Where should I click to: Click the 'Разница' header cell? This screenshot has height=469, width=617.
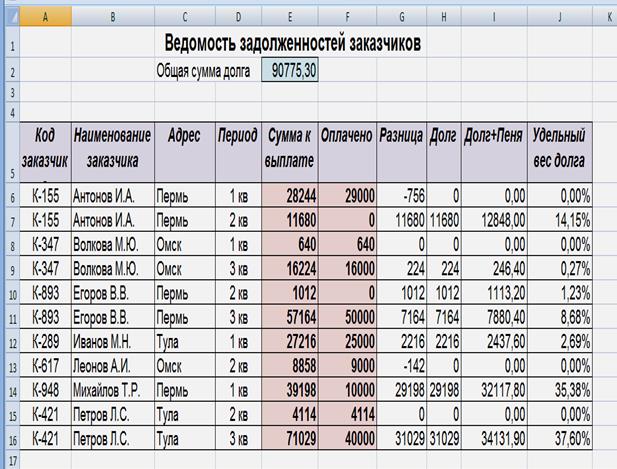pyautogui.click(x=401, y=152)
